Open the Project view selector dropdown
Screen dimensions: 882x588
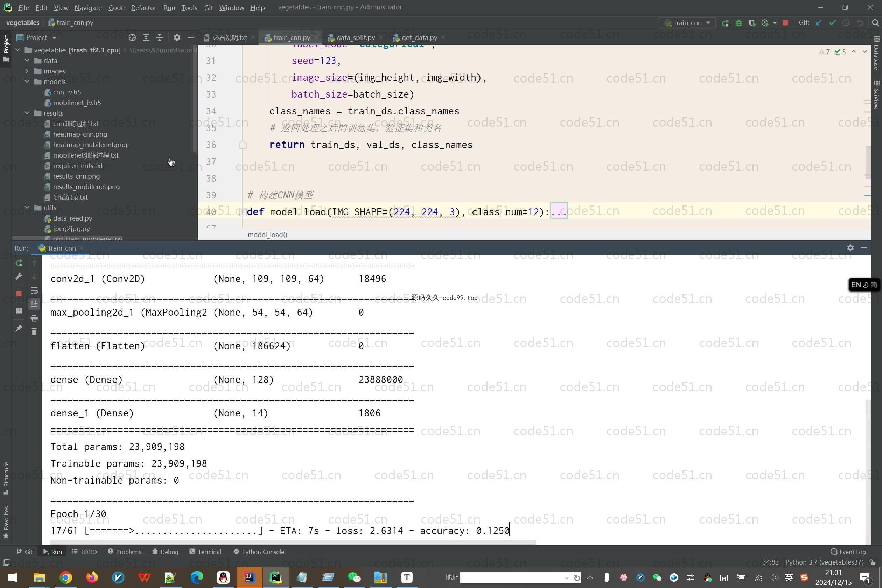[37, 37]
